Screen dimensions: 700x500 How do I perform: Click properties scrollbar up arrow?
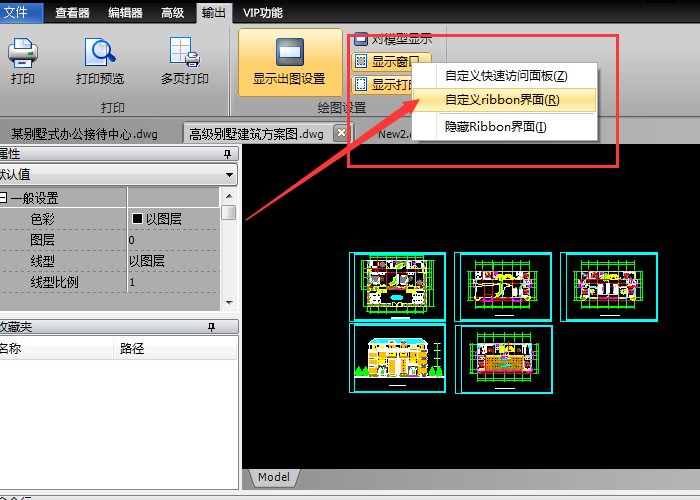click(x=229, y=196)
